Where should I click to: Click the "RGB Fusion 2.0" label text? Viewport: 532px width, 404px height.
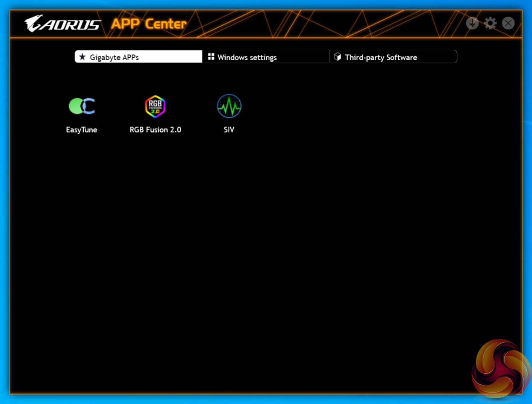pyautogui.click(x=155, y=130)
